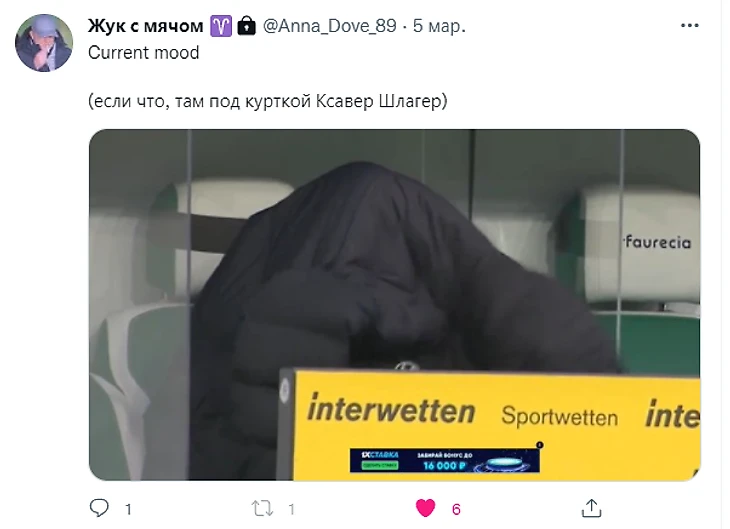Click the reply count number 1
Screen dimensions: 730x529
(128, 509)
